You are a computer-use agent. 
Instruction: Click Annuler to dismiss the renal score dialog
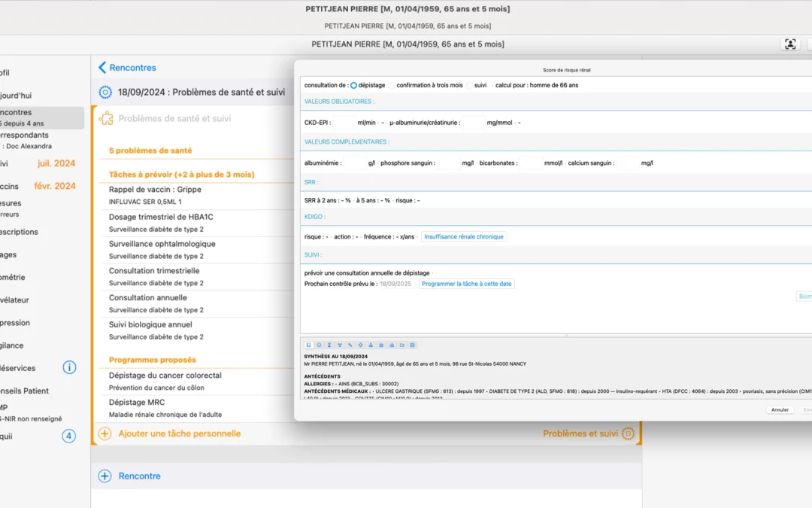[780, 410]
